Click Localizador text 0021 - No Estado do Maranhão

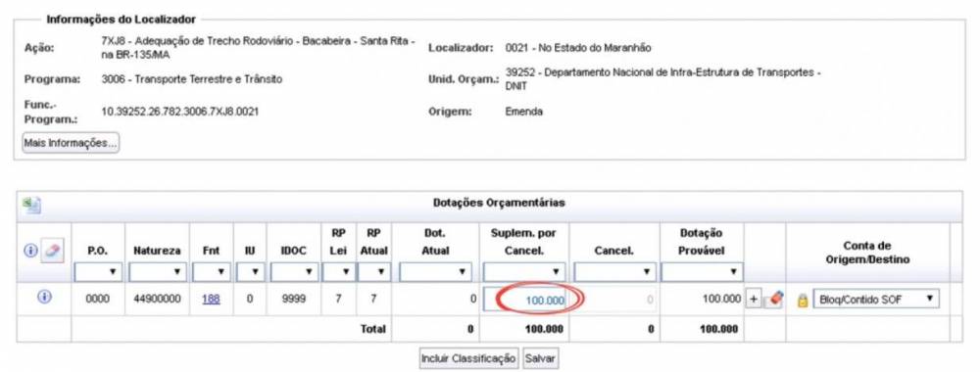578,48
